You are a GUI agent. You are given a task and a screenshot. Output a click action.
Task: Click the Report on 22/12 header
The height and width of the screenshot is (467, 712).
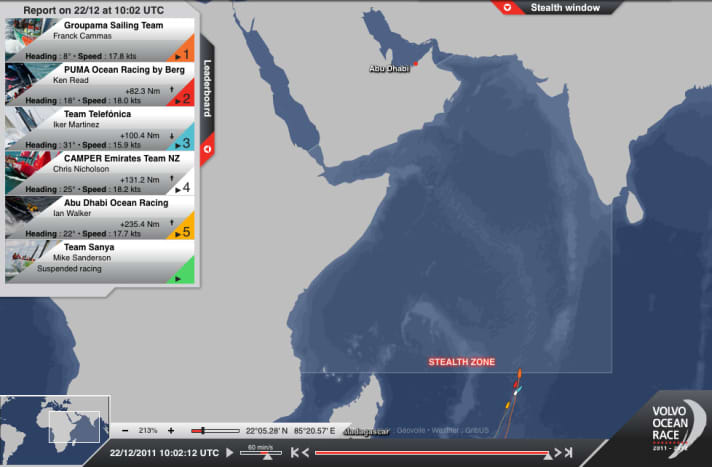pyautogui.click(x=94, y=10)
